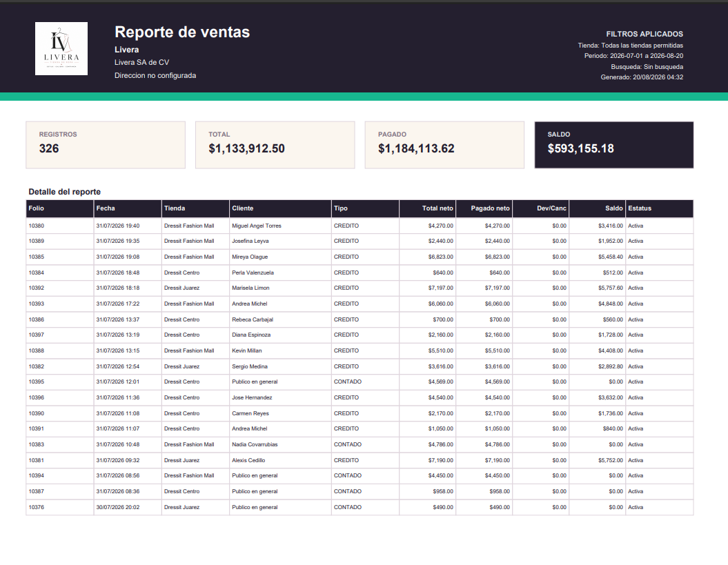Click 'Generado: 20/08/2026 04:32' line
Viewport: 728px width, 565px height.
pyautogui.click(x=642, y=77)
